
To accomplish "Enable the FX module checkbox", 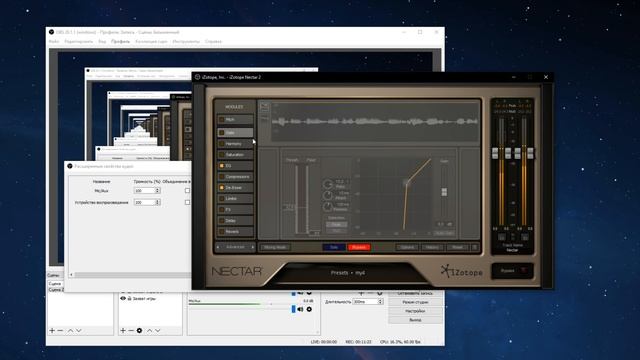I will click(222, 210).
